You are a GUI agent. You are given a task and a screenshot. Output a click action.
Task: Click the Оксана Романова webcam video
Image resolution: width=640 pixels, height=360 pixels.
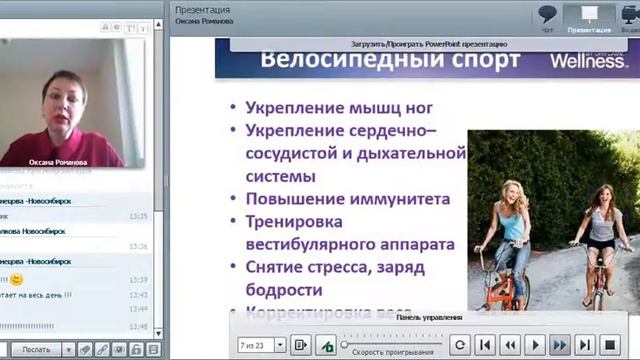coord(72,103)
